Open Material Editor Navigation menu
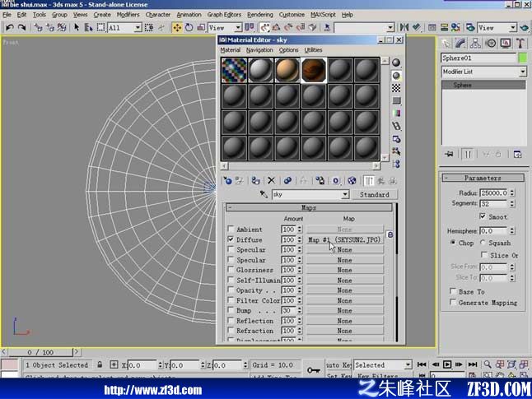Screen dimensions: 532x399 [259, 50]
